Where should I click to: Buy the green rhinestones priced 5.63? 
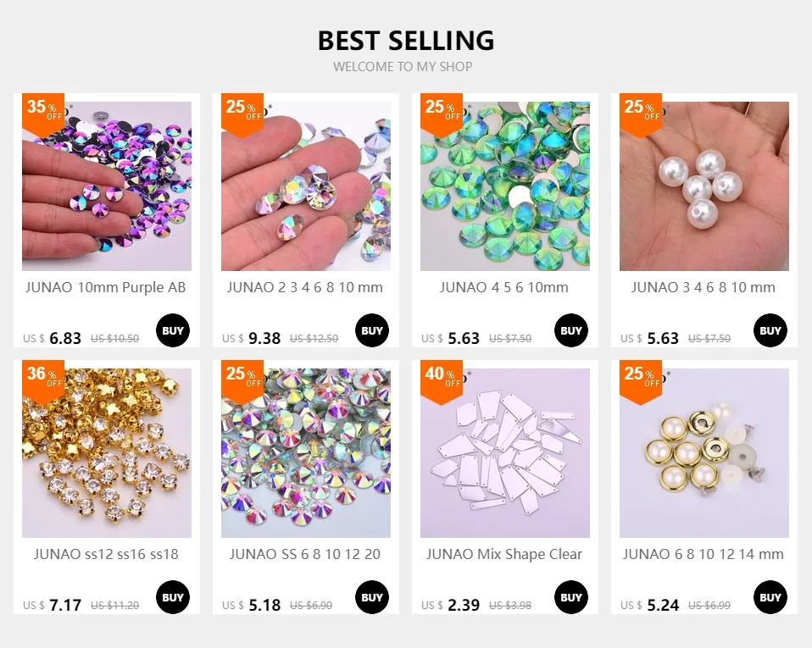[x=571, y=330]
